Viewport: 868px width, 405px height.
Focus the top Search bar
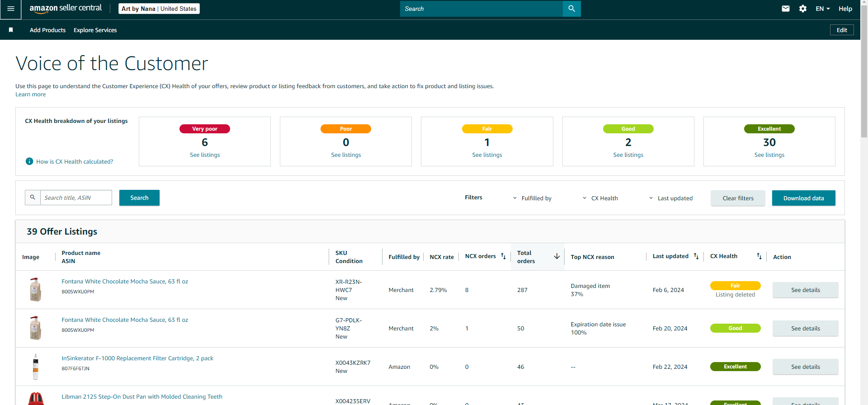481,9
